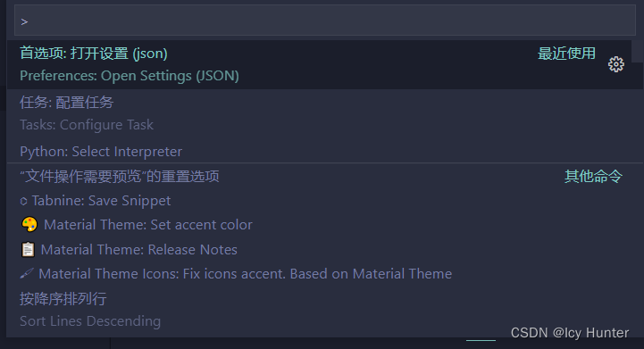Select the Tasks: Configure Task entry

(87, 125)
